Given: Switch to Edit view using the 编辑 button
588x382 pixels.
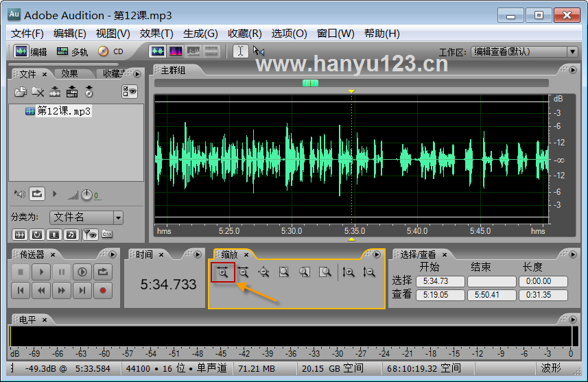Looking at the screenshot, I should tap(30, 51).
